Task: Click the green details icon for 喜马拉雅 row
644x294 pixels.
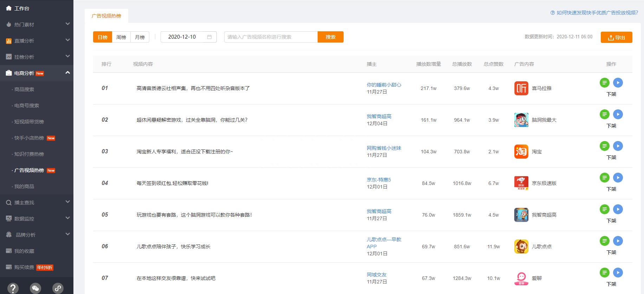Action: click(x=604, y=83)
